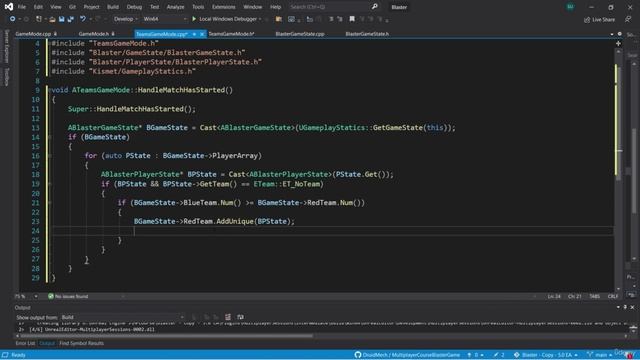Click the green No issues found checkmark
Viewport: 640px width, 360px height.
click(x=51, y=296)
